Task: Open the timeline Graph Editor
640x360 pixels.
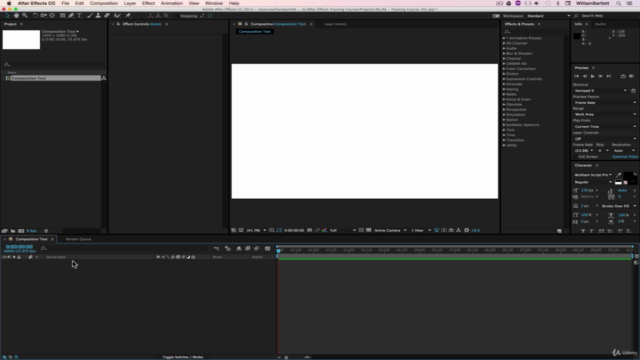Action: point(268,249)
